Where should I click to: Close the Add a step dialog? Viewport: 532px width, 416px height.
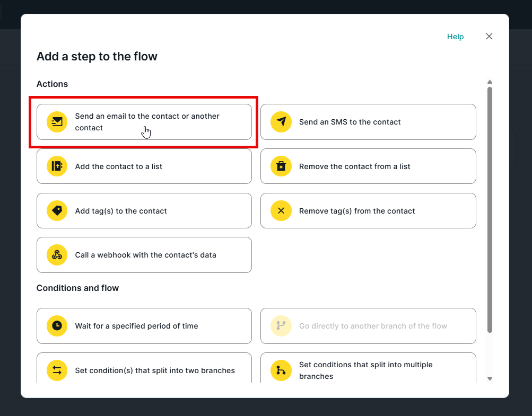click(x=489, y=37)
